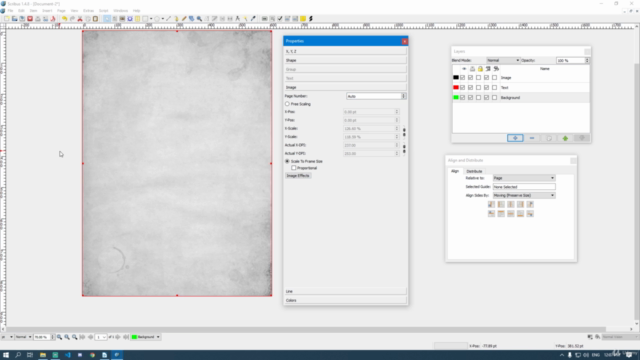Click the layer Opacity percentage field
This screenshot has width=640, height=360.
point(571,60)
